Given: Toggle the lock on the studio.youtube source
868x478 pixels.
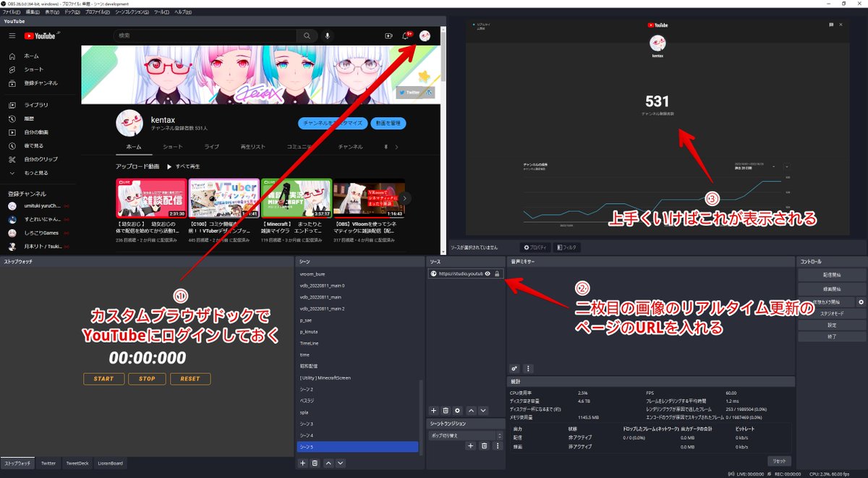Looking at the screenshot, I should [x=497, y=273].
